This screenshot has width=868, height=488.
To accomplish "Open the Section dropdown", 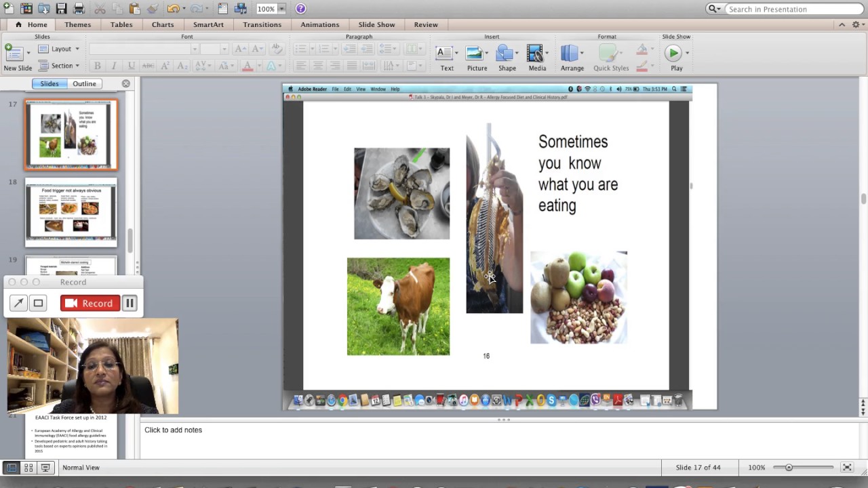I will pyautogui.click(x=59, y=66).
